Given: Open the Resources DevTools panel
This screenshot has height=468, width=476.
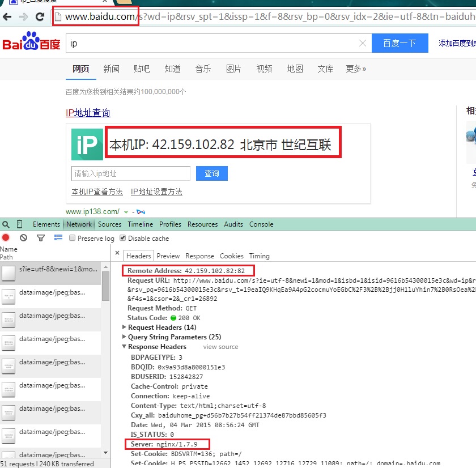Looking at the screenshot, I should point(202,224).
